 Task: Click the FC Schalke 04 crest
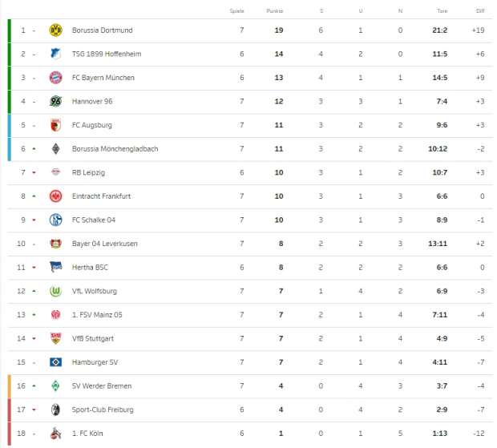(x=56, y=220)
